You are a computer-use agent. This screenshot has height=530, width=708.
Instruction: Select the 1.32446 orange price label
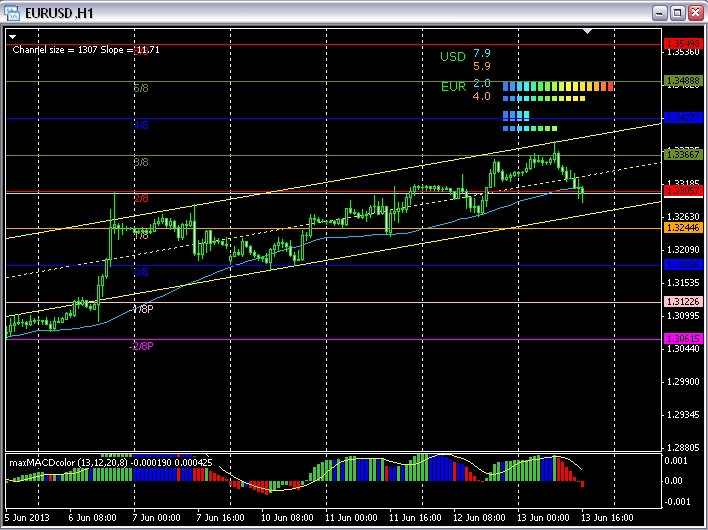pyautogui.click(x=683, y=228)
